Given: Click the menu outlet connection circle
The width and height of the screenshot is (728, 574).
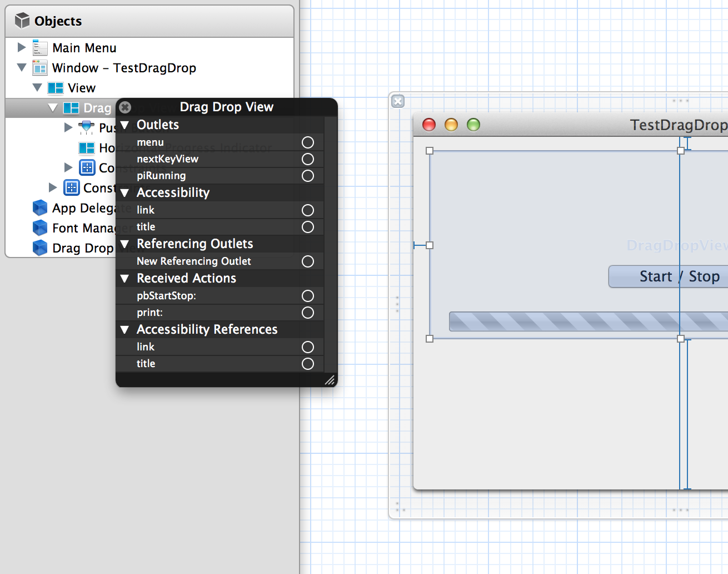Looking at the screenshot, I should point(308,142).
